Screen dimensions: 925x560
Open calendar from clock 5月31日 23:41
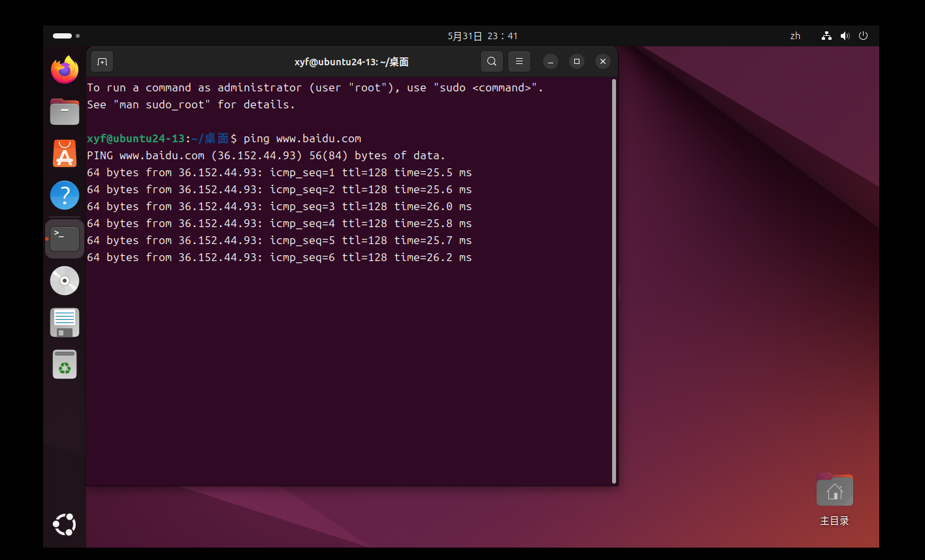click(x=483, y=36)
